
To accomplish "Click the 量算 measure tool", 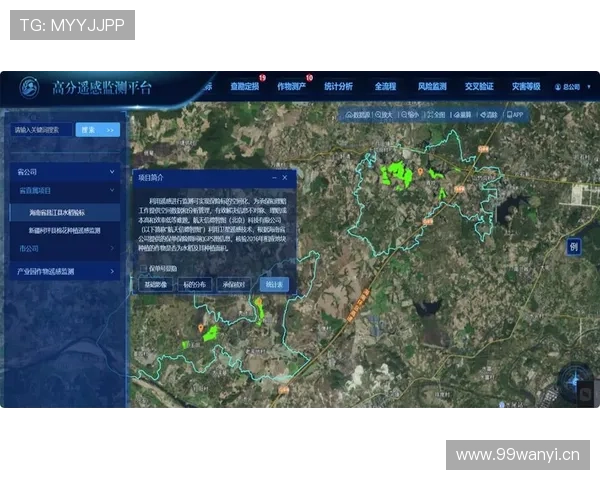I will 462,114.
